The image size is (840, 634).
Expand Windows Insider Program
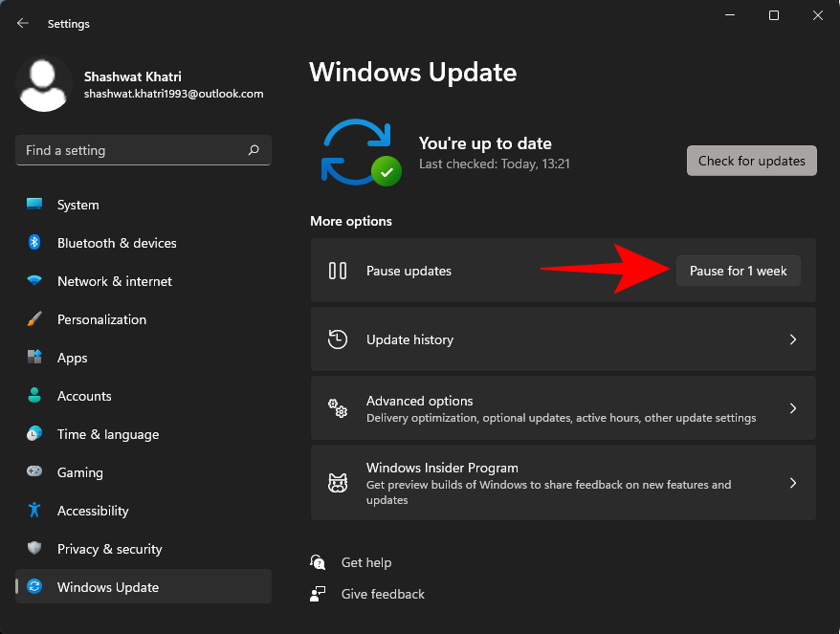[564, 483]
